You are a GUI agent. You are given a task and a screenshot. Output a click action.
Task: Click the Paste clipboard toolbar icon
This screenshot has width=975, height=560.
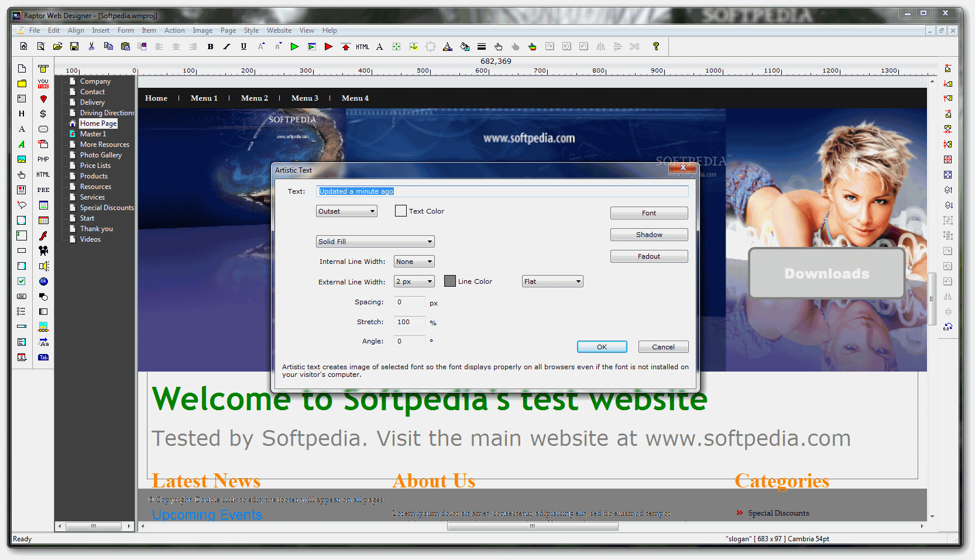pos(125,46)
